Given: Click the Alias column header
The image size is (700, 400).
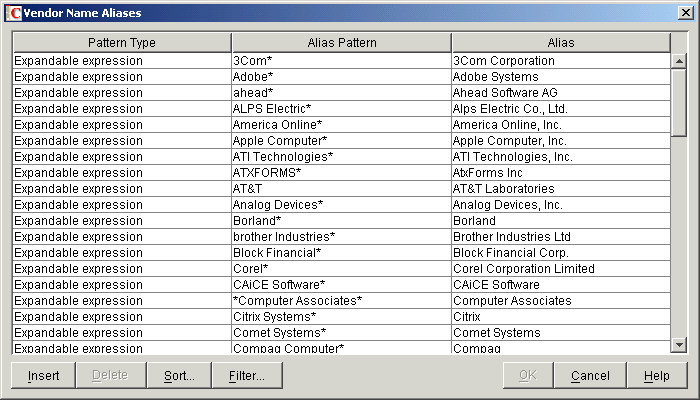Looking at the screenshot, I should [560, 43].
